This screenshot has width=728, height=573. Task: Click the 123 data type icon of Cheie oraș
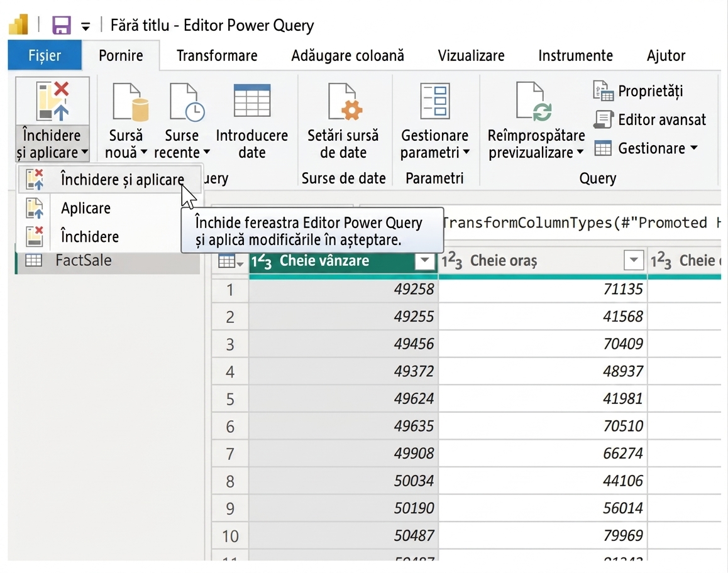coord(452,261)
